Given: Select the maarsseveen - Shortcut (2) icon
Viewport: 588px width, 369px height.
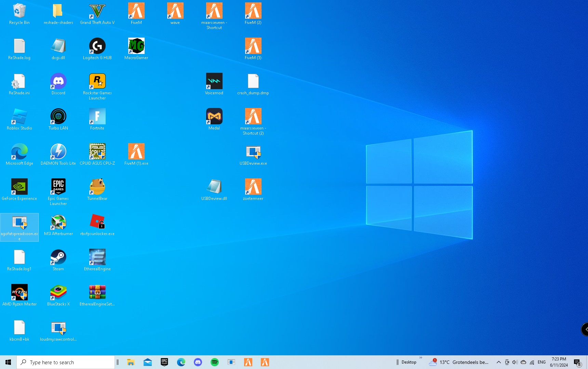Looking at the screenshot, I should click(253, 122).
